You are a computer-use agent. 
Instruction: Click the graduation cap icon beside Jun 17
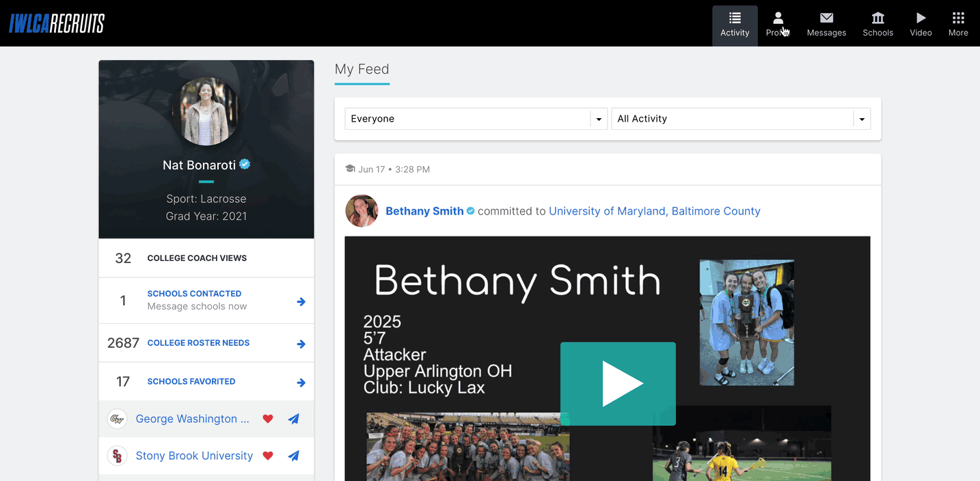click(x=351, y=169)
